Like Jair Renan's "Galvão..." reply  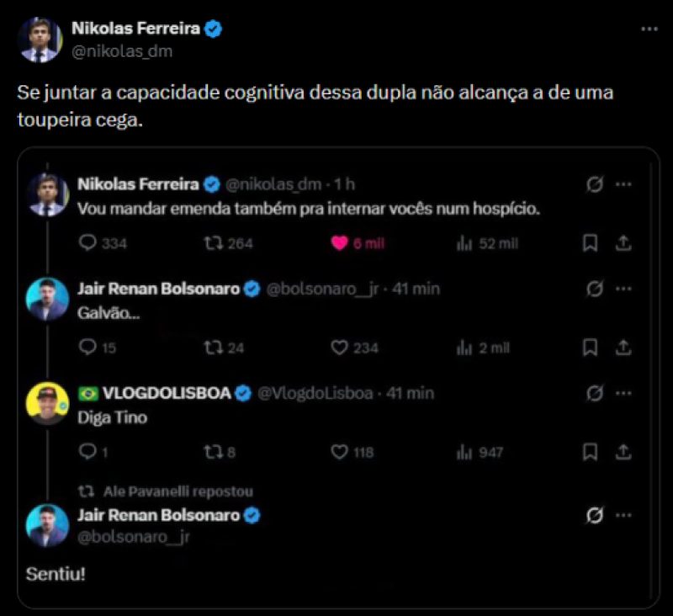point(340,347)
